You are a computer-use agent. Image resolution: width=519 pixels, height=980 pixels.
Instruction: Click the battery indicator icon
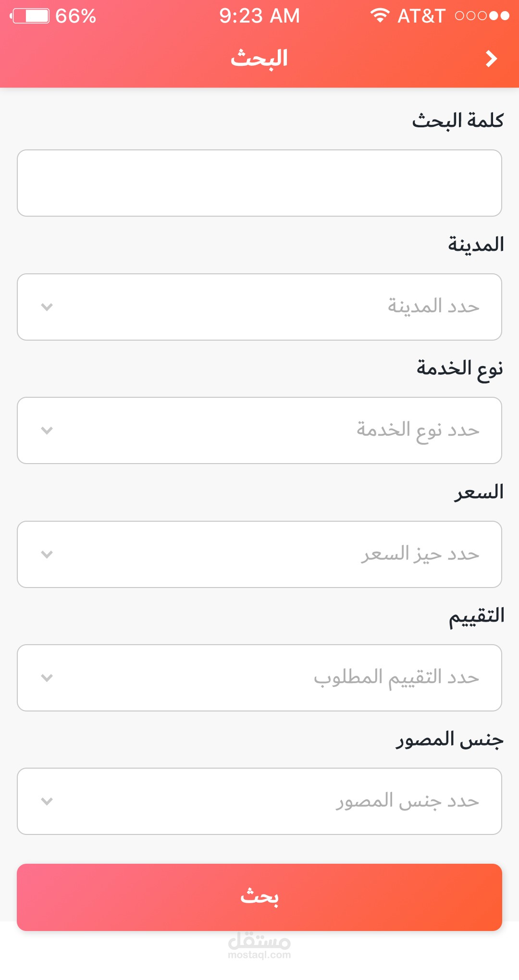coord(31,16)
